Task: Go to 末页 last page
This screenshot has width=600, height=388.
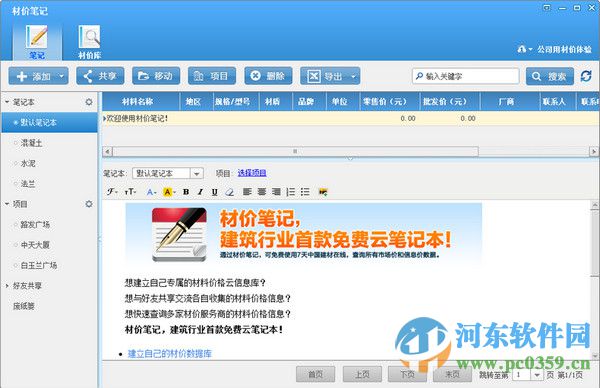Action: (452, 374)
